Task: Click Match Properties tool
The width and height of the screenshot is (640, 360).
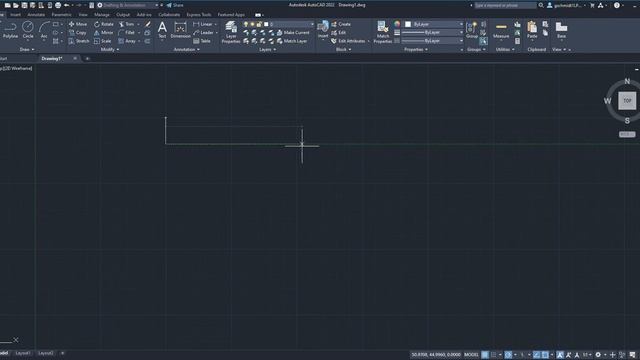Action: (x=382, y=32)
